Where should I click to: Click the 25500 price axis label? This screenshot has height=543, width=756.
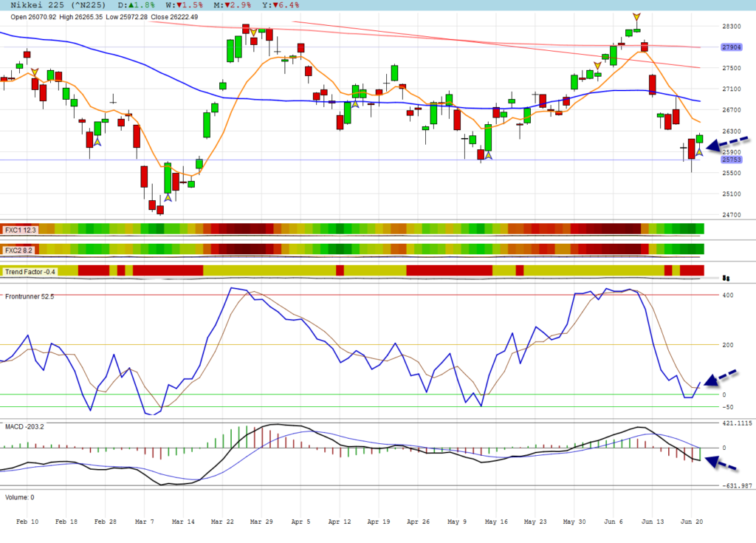point(732,174)
